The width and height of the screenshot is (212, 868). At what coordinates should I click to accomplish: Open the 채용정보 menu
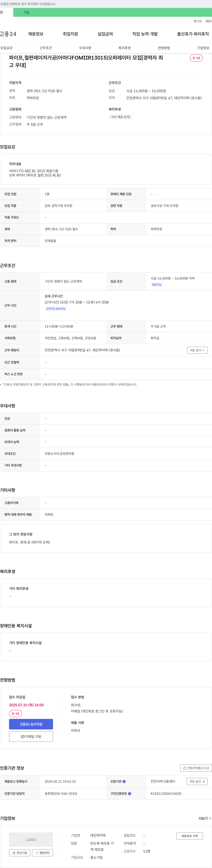coord(36,34)
